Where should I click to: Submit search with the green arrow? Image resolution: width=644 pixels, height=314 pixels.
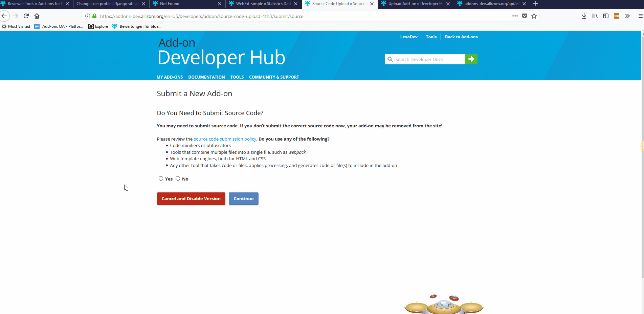pyautogui.click(x=471, y=59)
